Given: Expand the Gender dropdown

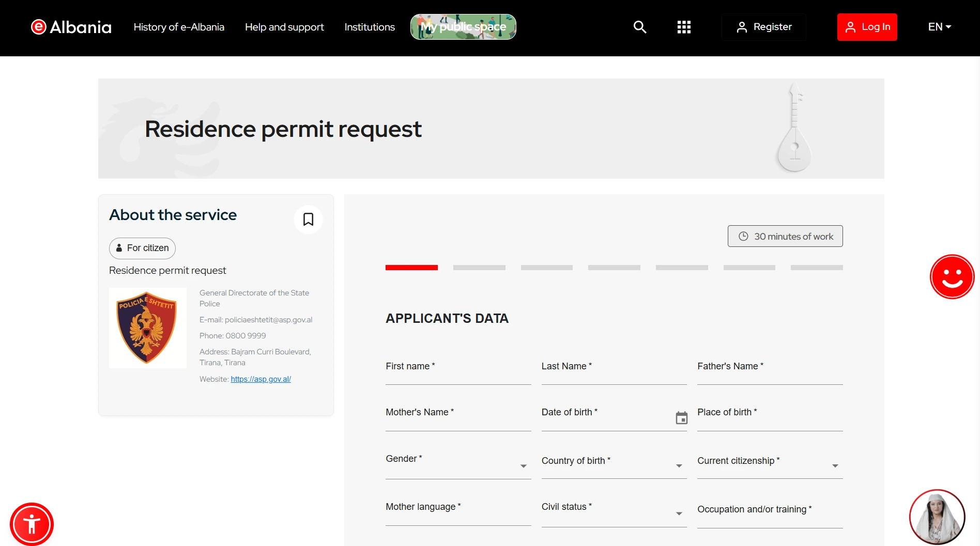Looking at the screenshot, I should (458, 465).
